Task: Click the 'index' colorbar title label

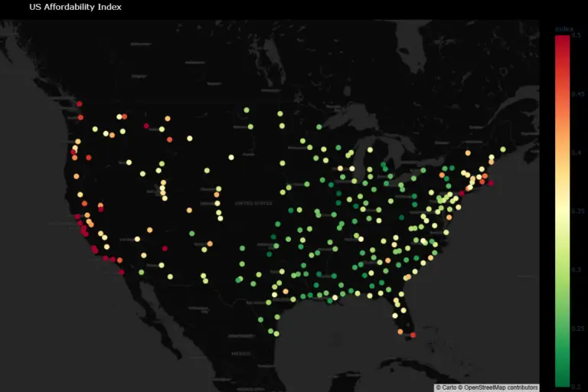Action: click(564, 29)
